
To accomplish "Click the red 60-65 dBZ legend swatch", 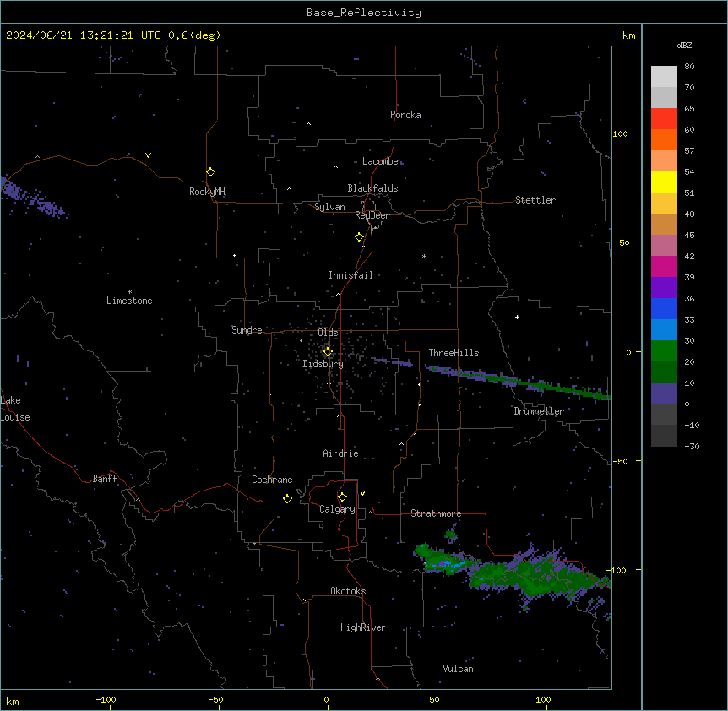I will [664, 118].
